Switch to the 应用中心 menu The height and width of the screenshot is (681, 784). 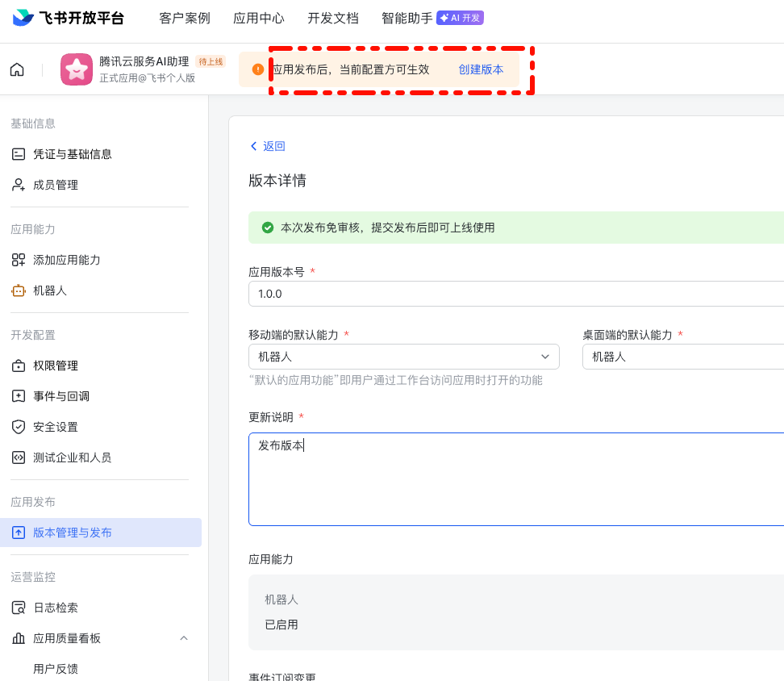pos(258,16)
